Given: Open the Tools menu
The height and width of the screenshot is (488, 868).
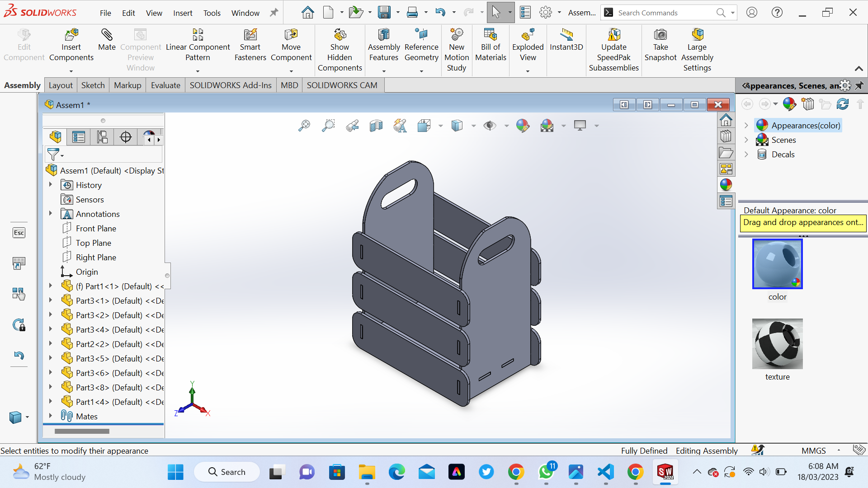Looking at the screenshot, I should coord(212,13).
